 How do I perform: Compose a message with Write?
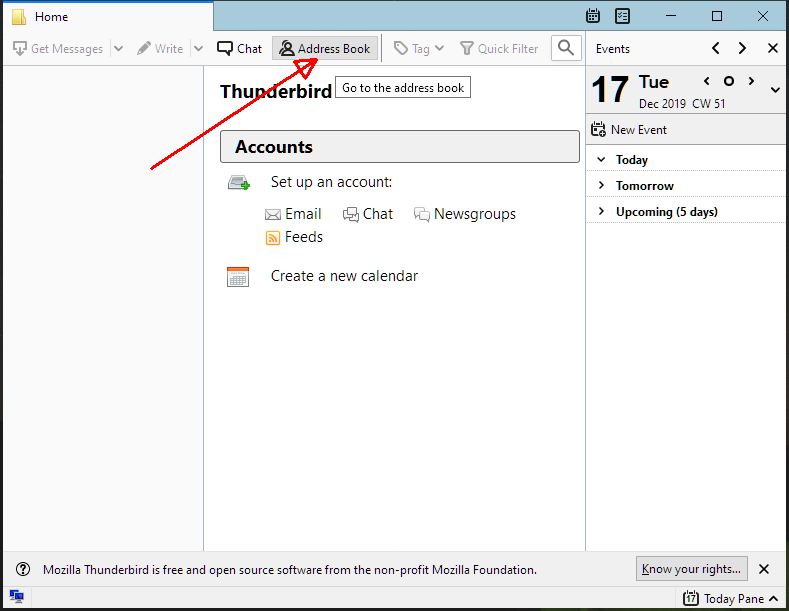(x=160, y=48)
